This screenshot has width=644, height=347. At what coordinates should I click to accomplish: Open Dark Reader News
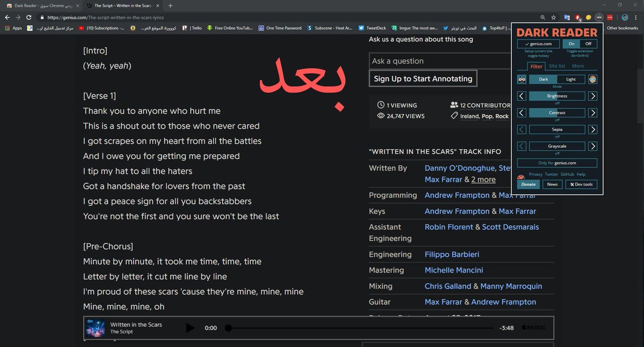point(552,184)
